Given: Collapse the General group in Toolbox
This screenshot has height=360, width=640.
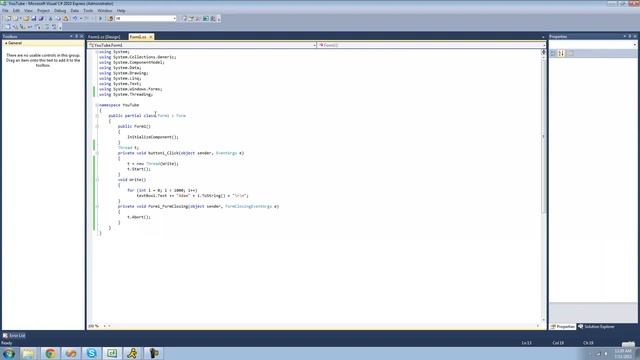Looking at the screenshot, I should [6, 43].
